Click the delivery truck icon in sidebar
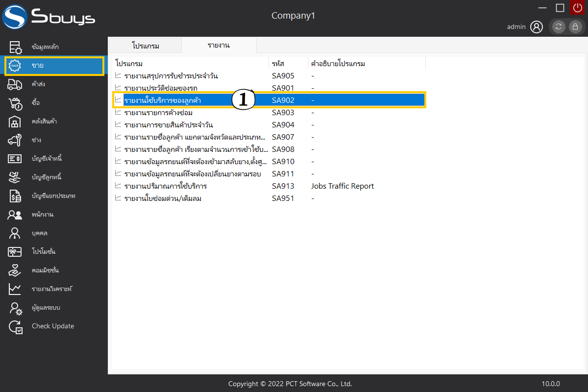This screenshot has width=588, height=392. [15, 84]
